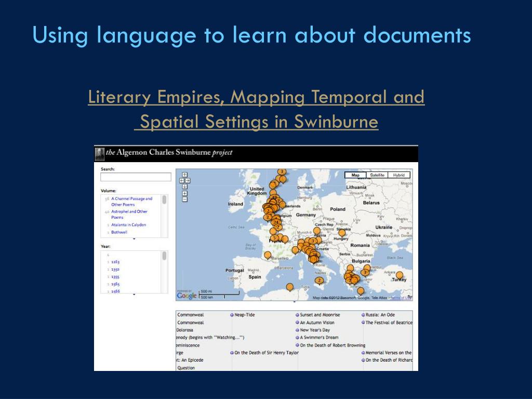Click On the Death of Richard timeline event
The width and height of the screenshot is (532, 399).
pos(387,360)
